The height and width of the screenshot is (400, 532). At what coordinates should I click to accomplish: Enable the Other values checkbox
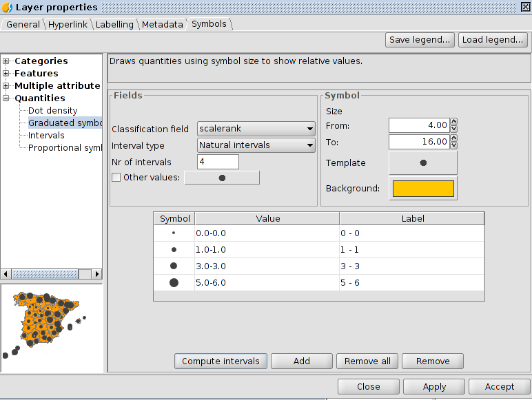click(116, 178)
